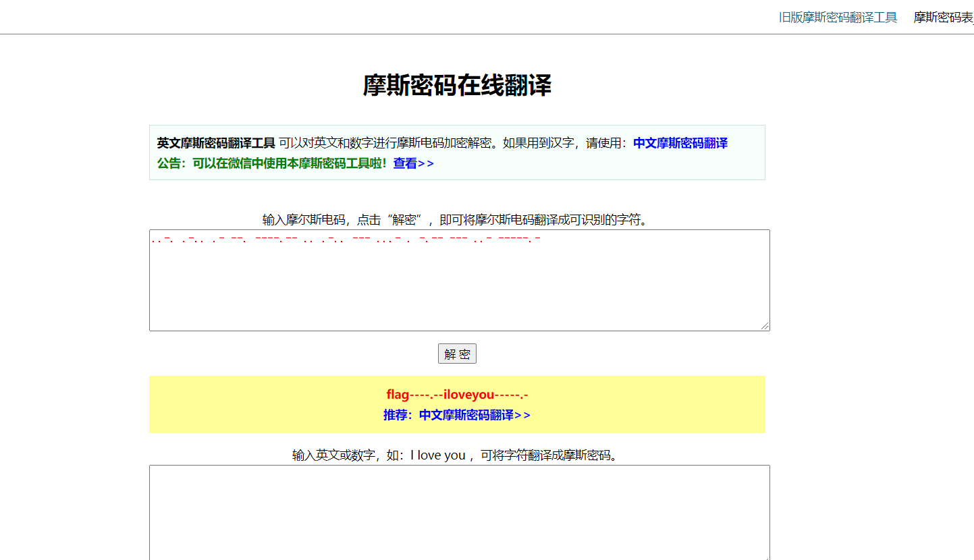The image size is (974, 560).
Task: Follow the 中文摩斯密码翻译 link in notice box
Action: (680, 143)
